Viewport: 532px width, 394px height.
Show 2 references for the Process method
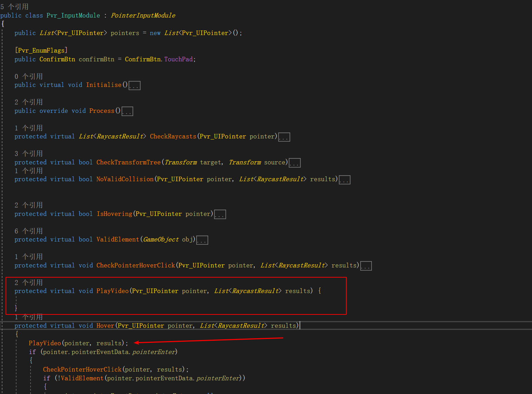(x=28, y=102)
